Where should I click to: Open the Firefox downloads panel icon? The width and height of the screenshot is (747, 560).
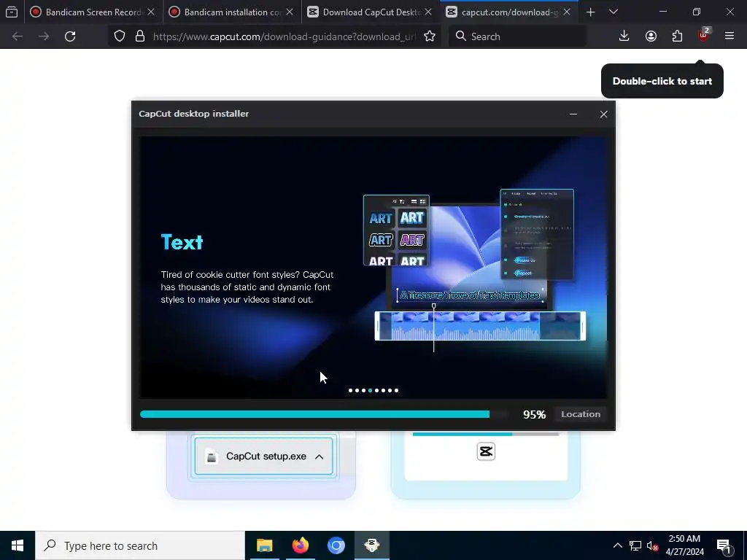click(624, 36)
